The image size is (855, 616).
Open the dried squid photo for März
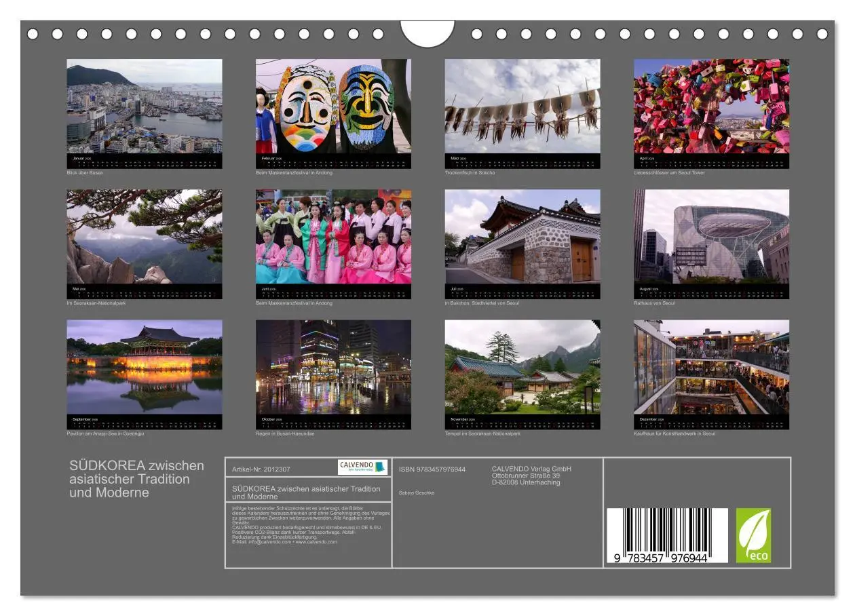(x=522, y=106)
